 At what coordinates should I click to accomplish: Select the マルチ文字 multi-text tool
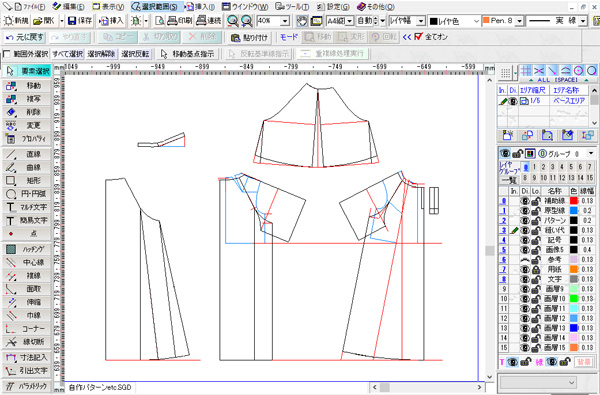pyautogui.click(x=27, y=207)
